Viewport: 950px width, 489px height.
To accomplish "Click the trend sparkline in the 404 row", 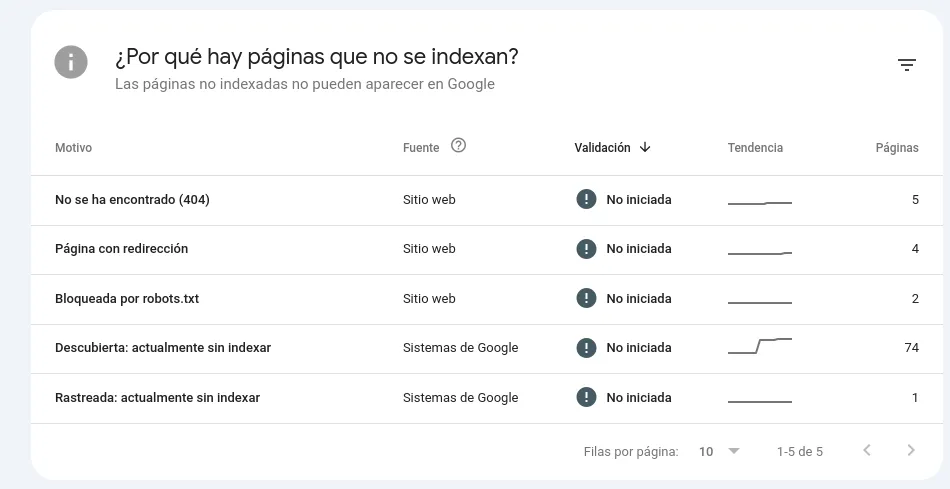I will coord(760,203).
